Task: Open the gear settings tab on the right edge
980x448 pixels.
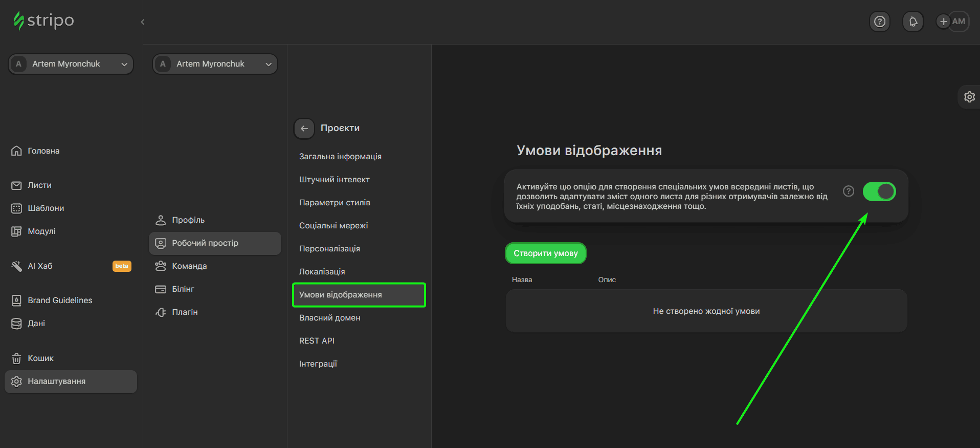Action: (x=969, y=97)
